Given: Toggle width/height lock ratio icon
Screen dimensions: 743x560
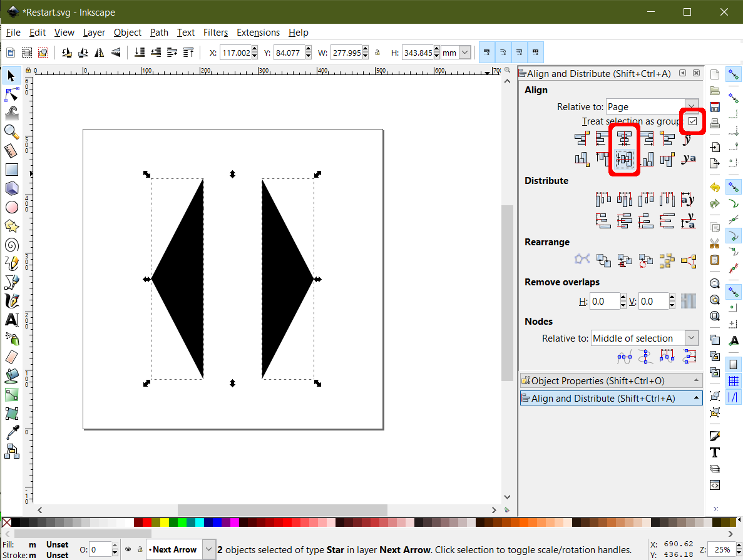Looking at the screenshot, I should 377,53.
